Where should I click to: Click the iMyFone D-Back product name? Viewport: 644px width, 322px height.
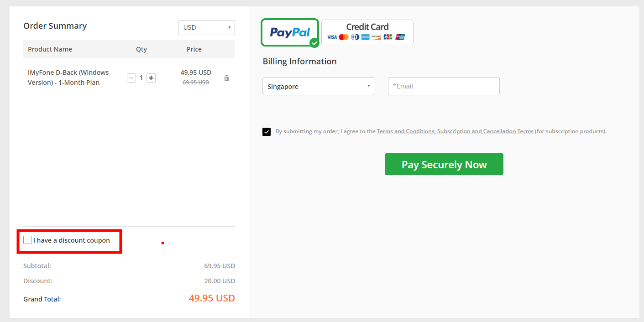[x=68, y=78]
